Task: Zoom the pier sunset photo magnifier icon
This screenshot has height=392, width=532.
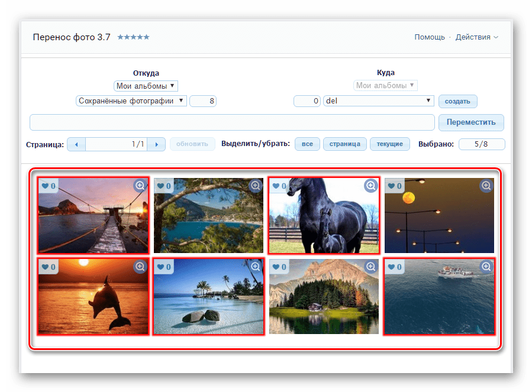Action: pyautogui.click(x=140, y=186)
